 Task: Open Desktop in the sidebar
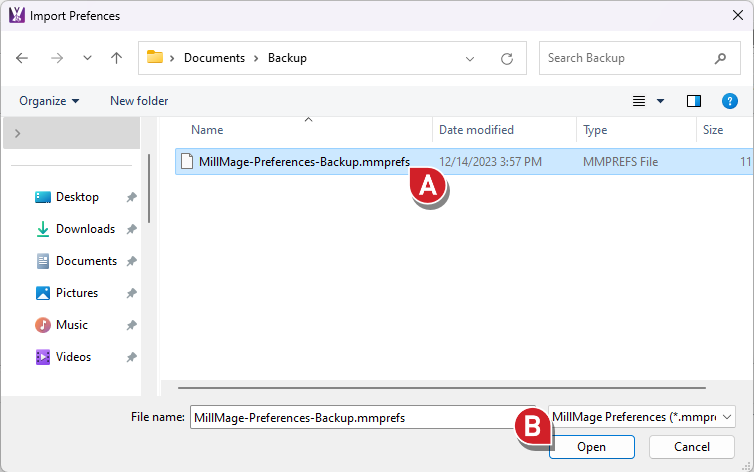77,197
